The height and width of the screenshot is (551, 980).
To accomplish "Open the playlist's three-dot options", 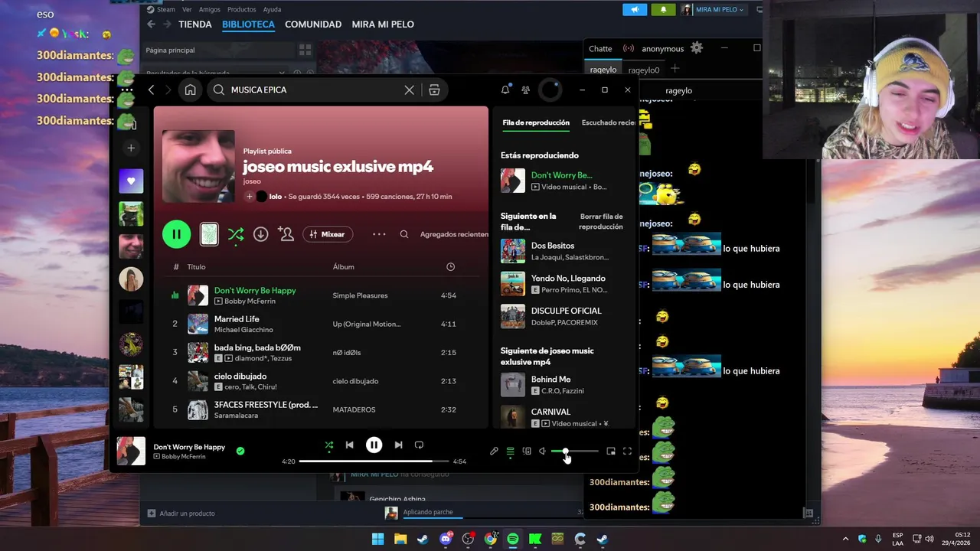I will 379,234.
